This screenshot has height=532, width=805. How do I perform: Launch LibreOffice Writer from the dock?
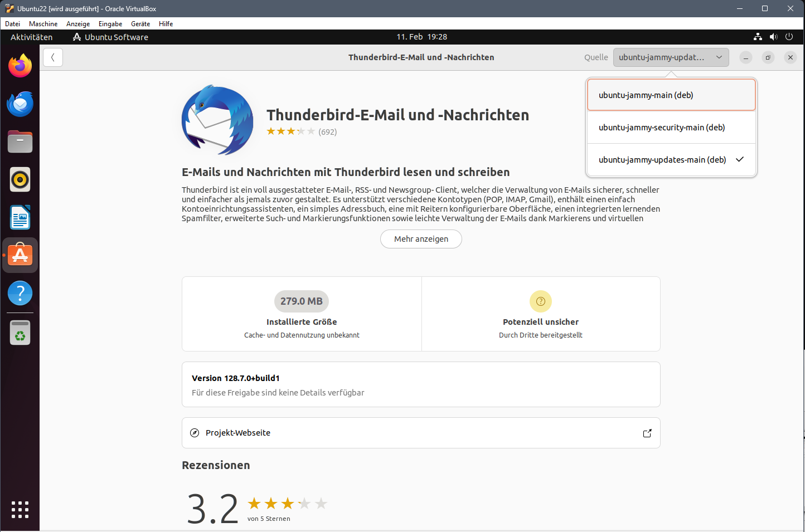click(20, 217)
